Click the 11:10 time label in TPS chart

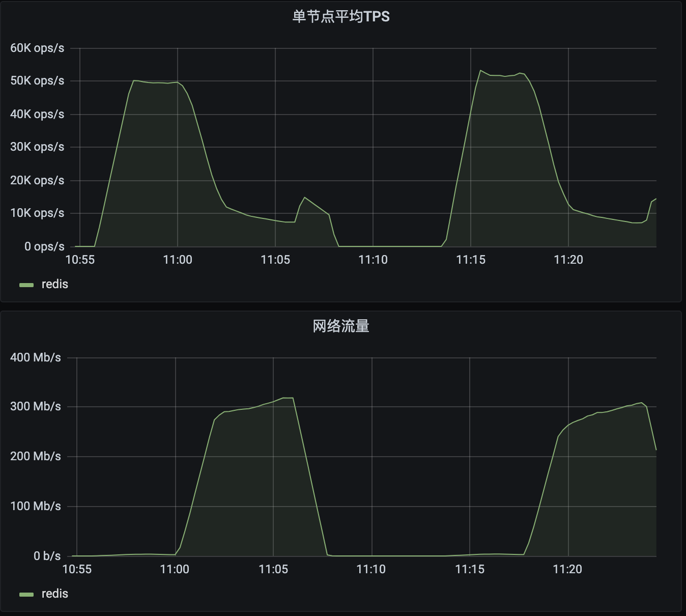pyautogui.click(x=373, y=260)
